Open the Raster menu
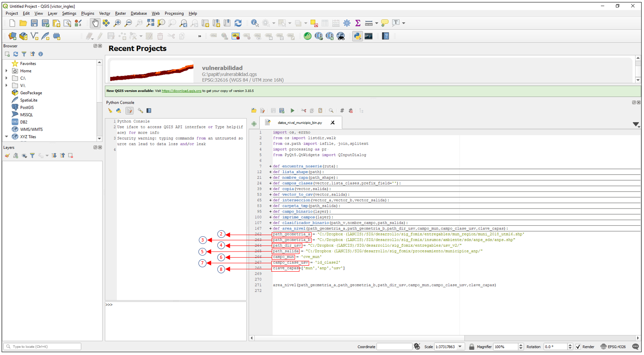 pos(120,13)
